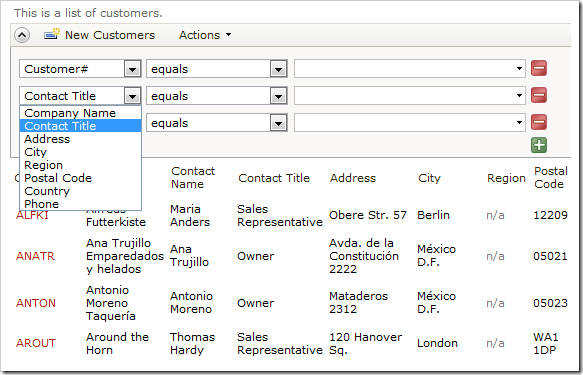This screenshot has width=583, height=375.
Task: Remove the Contact Title filter row
Action: coord(539,95)
